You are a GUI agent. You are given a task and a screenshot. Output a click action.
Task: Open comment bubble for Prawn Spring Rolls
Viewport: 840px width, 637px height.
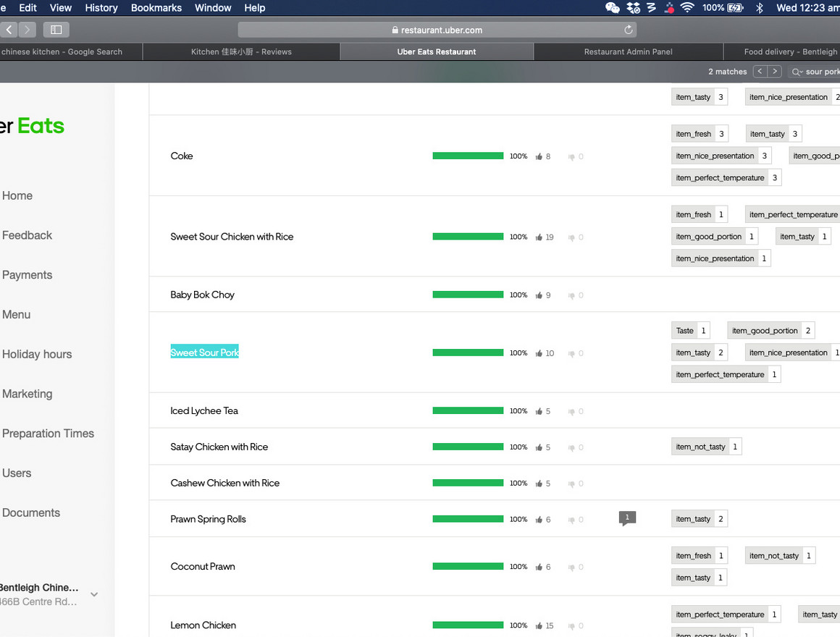(627, 518)
